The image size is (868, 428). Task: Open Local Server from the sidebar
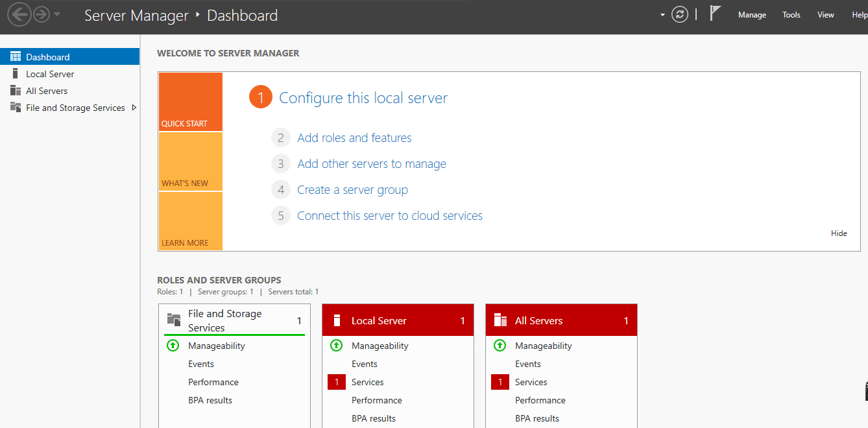point(49,73)
